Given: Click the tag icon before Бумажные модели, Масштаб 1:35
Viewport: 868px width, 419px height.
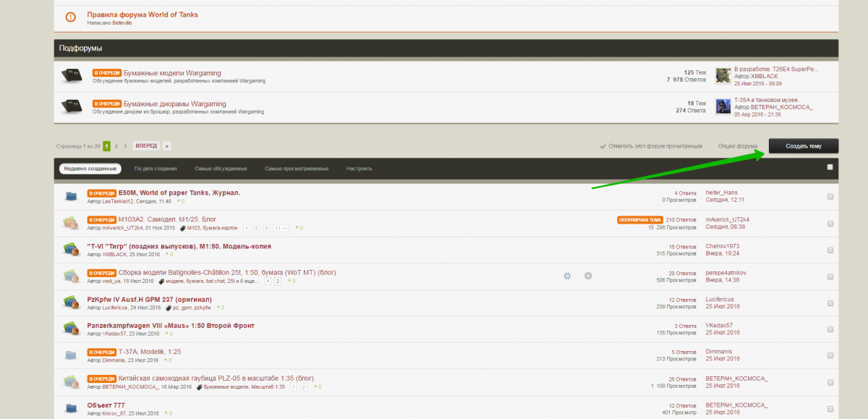Looking at the screenshot, I should click(x=199, y=387).
